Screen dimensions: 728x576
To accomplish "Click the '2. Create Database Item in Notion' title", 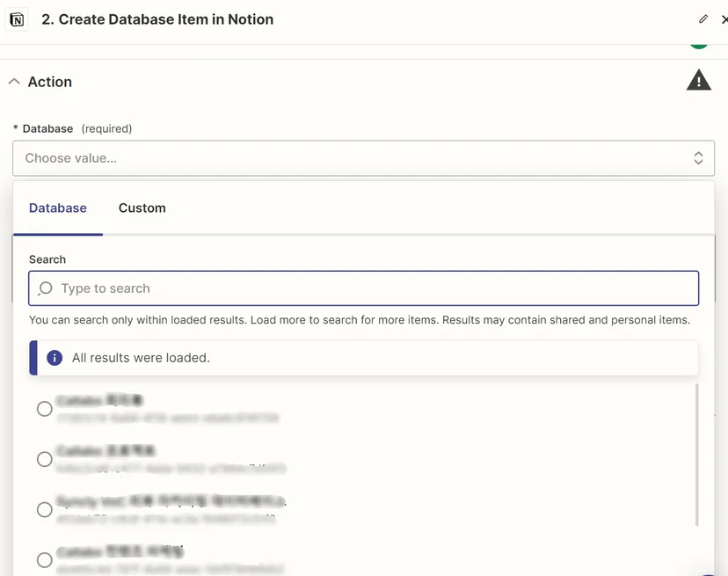I will (x=157, y=19).
